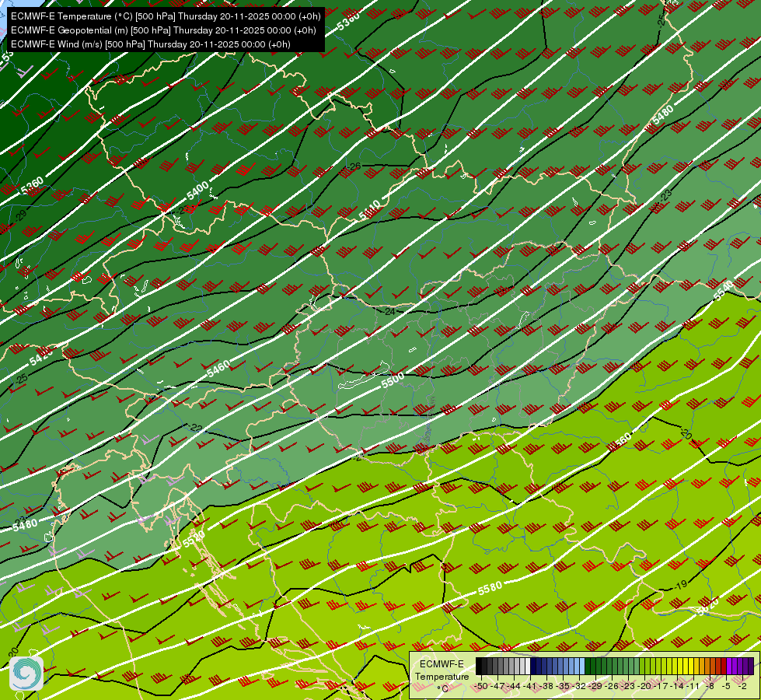
Task: Click the dark purple swatch at the legend's warm end
Action: (751, 666)
